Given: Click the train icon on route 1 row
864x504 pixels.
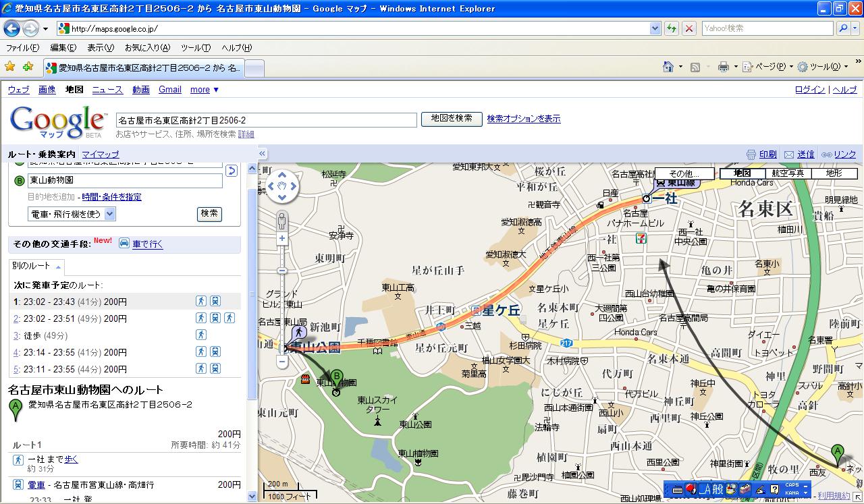Looking at the screenshot, I should (x=215, y=301).
